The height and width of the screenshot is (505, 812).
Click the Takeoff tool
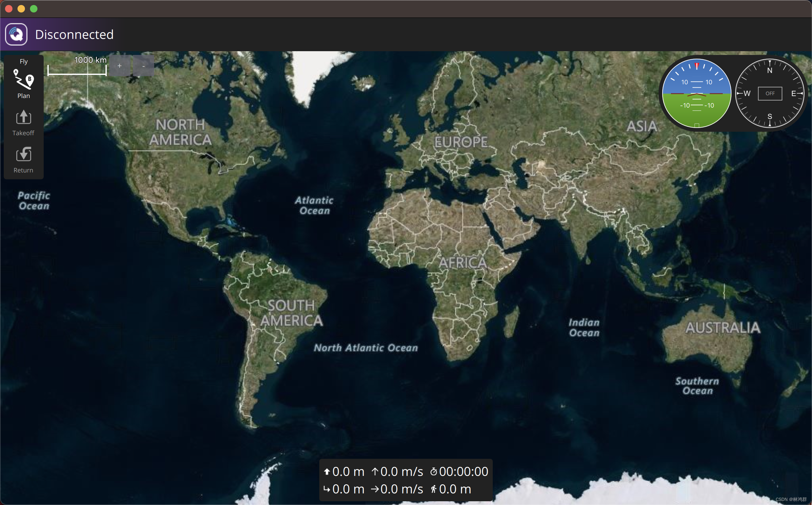pyautogui.click(x=23, y=123)
